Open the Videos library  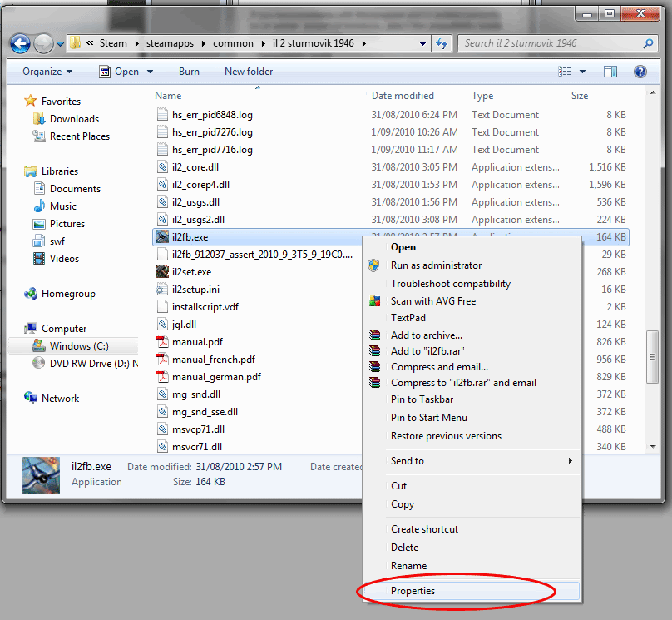(x=64, y=259)
